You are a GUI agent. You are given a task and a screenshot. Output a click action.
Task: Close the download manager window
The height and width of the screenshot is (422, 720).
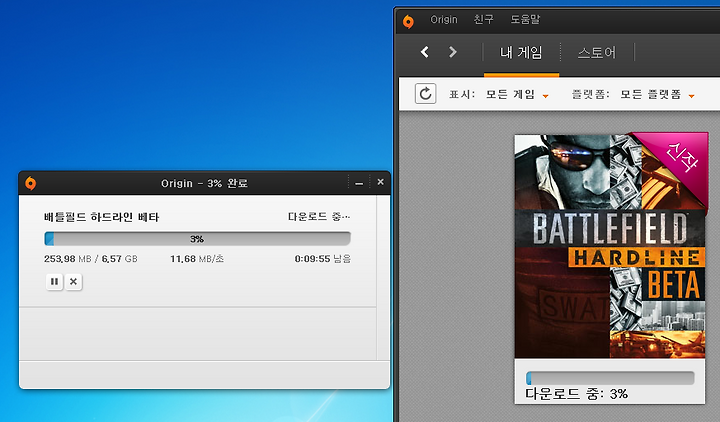coord(380,182)
